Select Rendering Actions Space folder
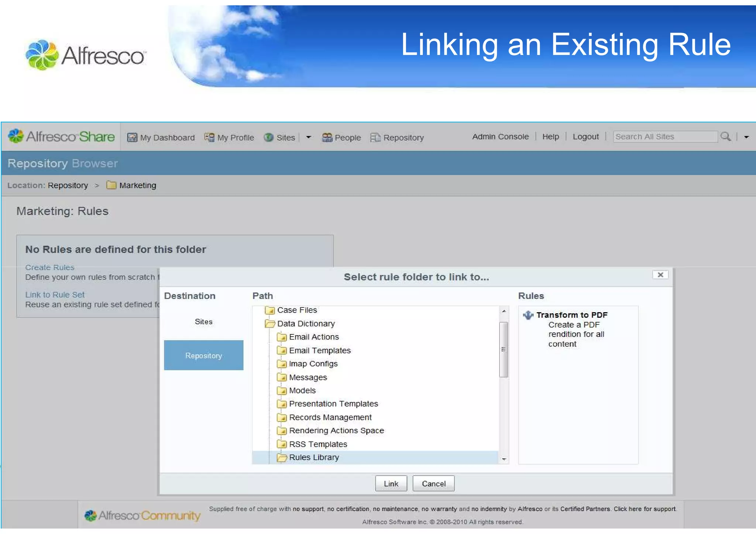 click(336, 431)
